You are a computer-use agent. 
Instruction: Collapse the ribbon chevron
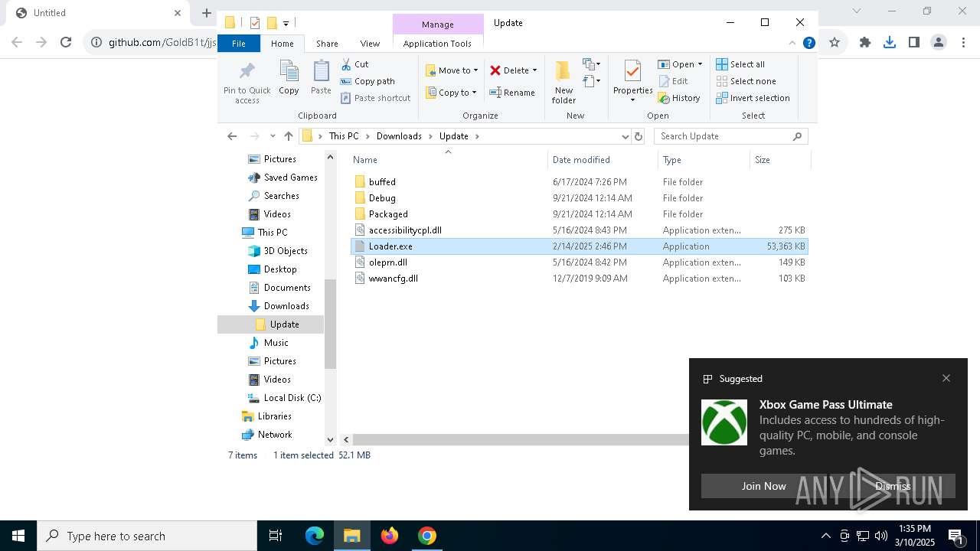click(x=792, y=43)
